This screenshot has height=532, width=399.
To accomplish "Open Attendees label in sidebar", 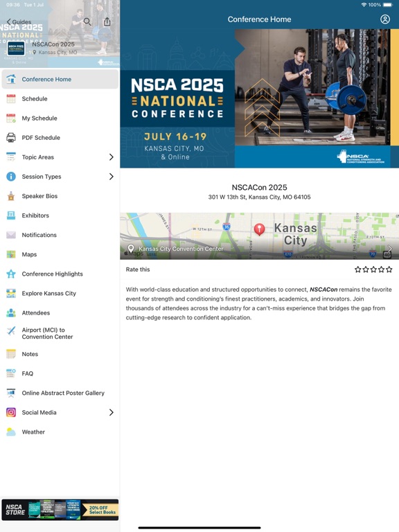I will click(35, 313).
